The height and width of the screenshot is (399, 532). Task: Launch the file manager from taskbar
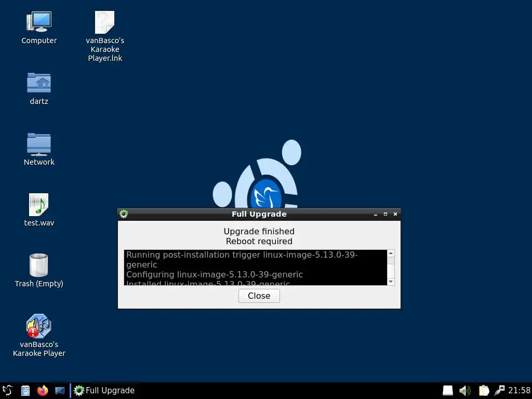25,391
